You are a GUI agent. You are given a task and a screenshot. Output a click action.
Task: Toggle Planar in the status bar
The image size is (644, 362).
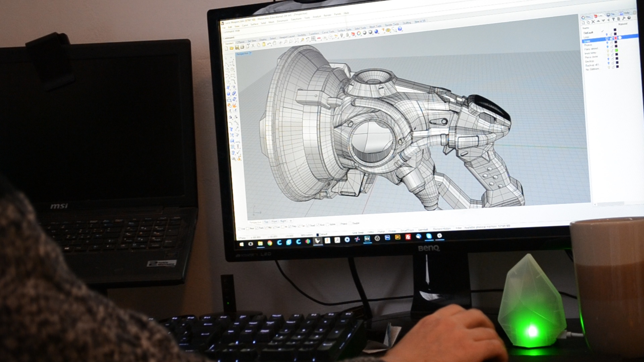[x=381, y=232]
